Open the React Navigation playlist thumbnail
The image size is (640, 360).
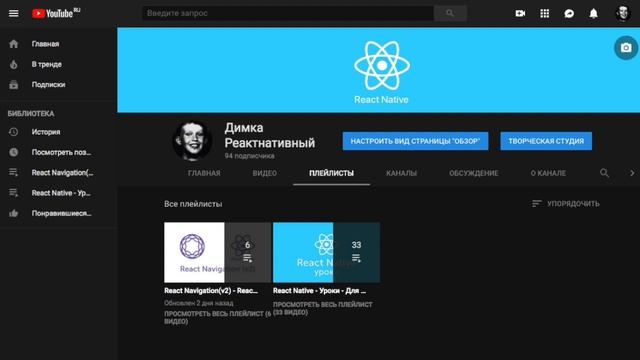pyautogui.click(x=218, y=252)
